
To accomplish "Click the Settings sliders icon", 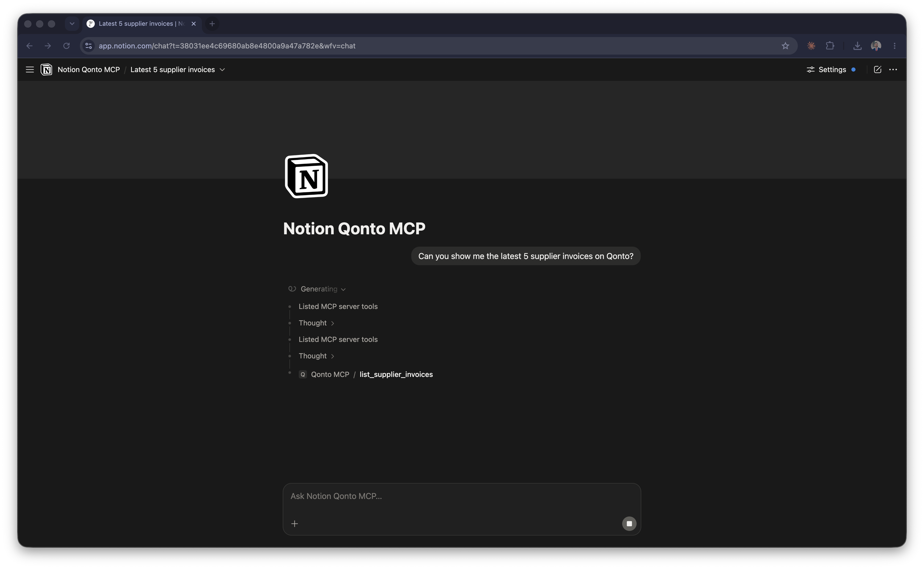I will (810, 70).
